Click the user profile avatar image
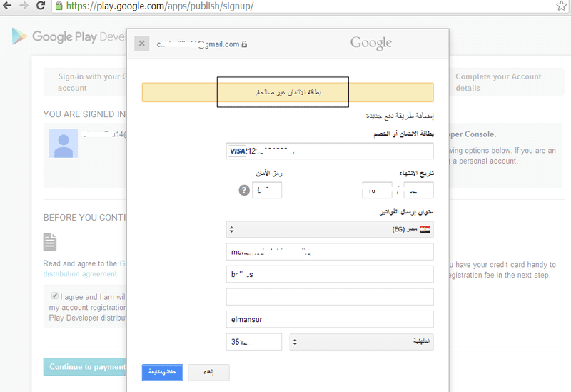This screenshot has width=571, height=392. [x=64, y=144]
